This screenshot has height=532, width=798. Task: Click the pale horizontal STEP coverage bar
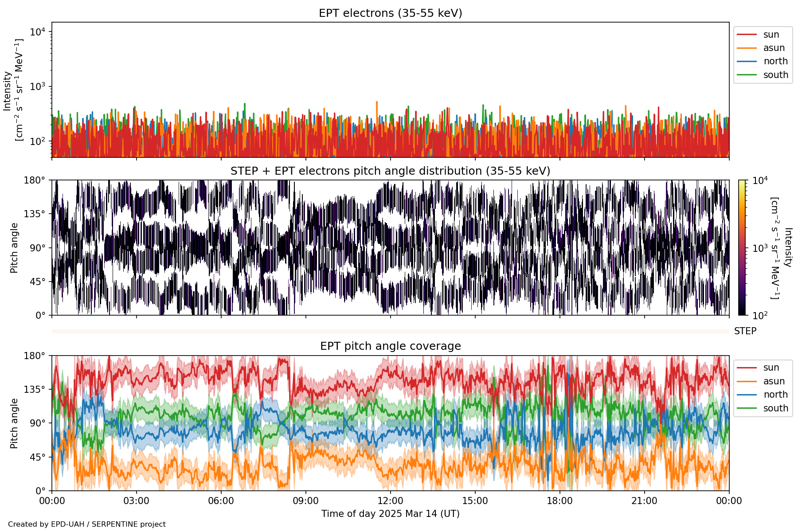click(390, 331)
